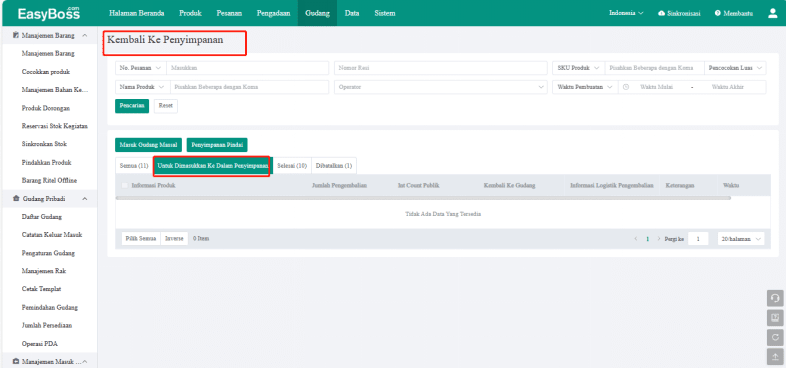The height and width of the screenshot is (368, 787).
Task: Open Manajemen Bahan Ke… in sidebar
Action: click(55, 90)
